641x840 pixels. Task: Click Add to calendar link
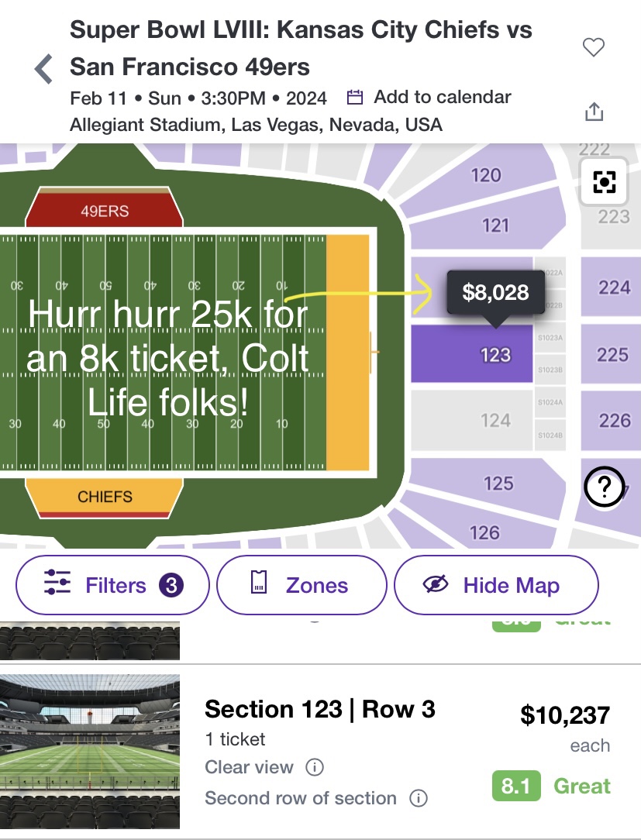click(x=442, y=97)
